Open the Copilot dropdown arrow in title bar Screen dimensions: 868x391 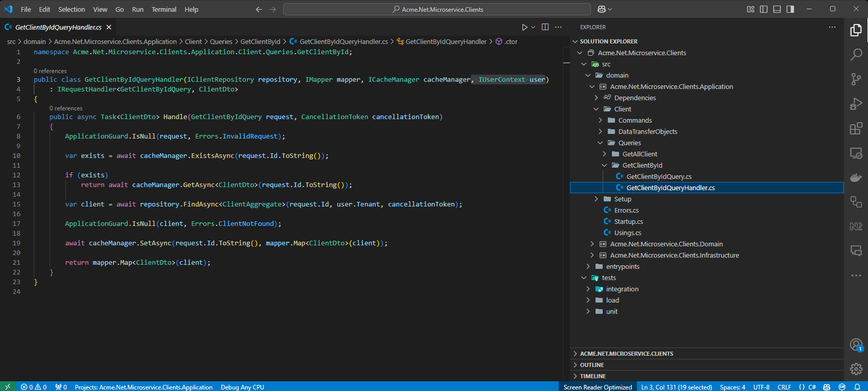(610, 9)
